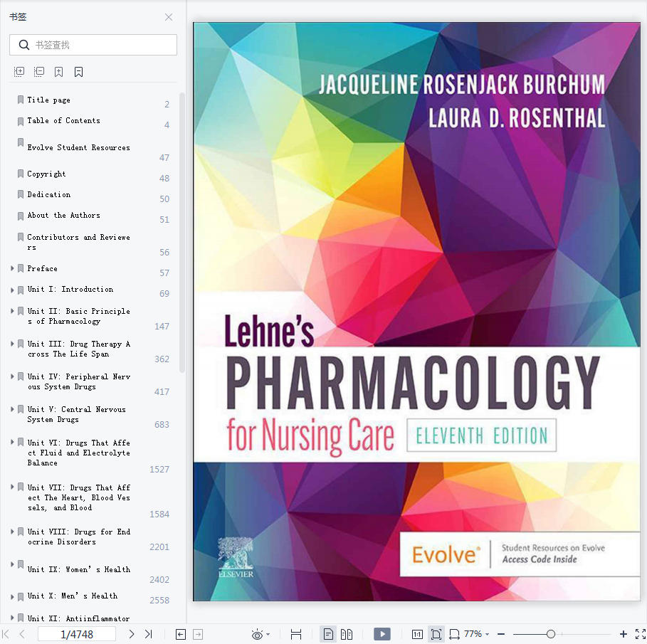Expand Unit III: Drug Therapy Across The Life Span
Viewport: 647px width, 644px height.
click(x=12, y=344)
